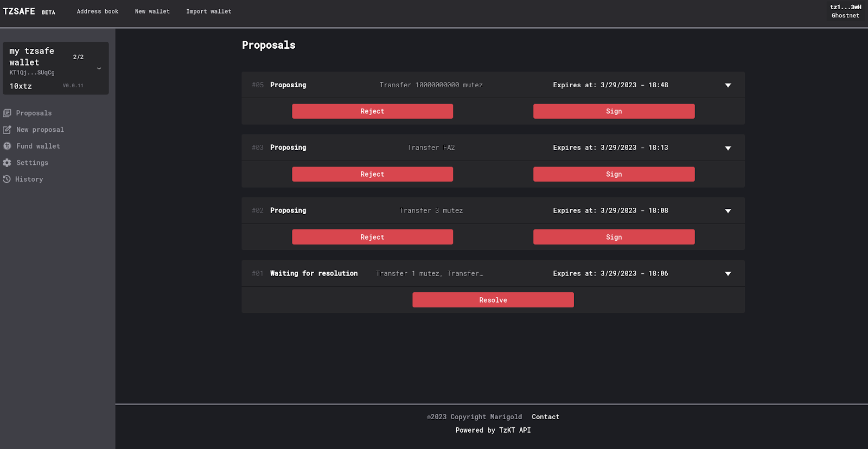Image resolution: width=868 pixels, height=449 pixels.
Task: Open the my tzsafe wallet selector chevron
Action: (99, 68)
